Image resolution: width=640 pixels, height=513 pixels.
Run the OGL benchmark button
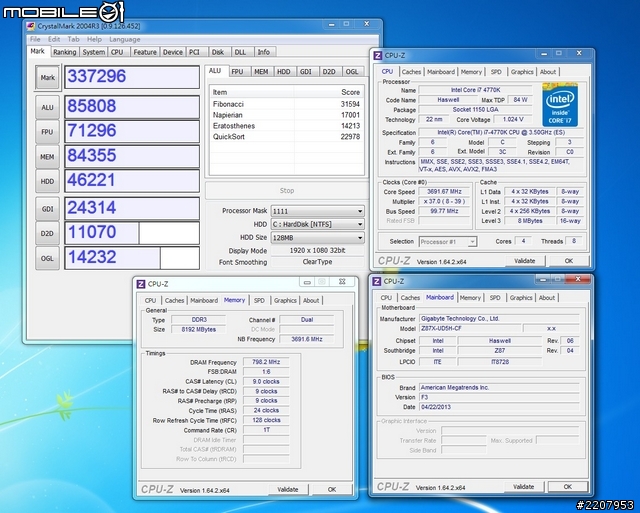(x=47, y=258)
